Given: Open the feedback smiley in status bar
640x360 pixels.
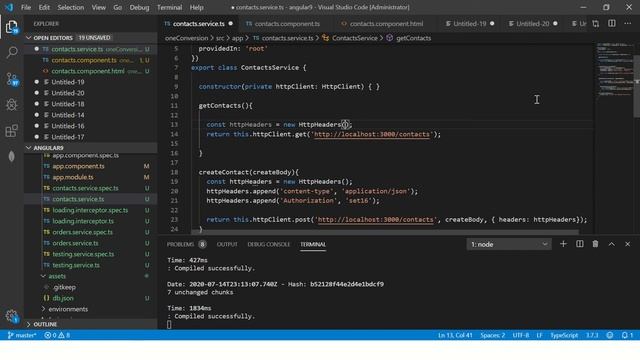Looking at the screenshot, I should (610, 335).
